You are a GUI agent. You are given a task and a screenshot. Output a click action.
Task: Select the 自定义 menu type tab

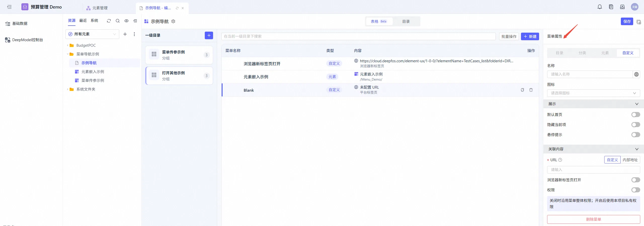628,53
